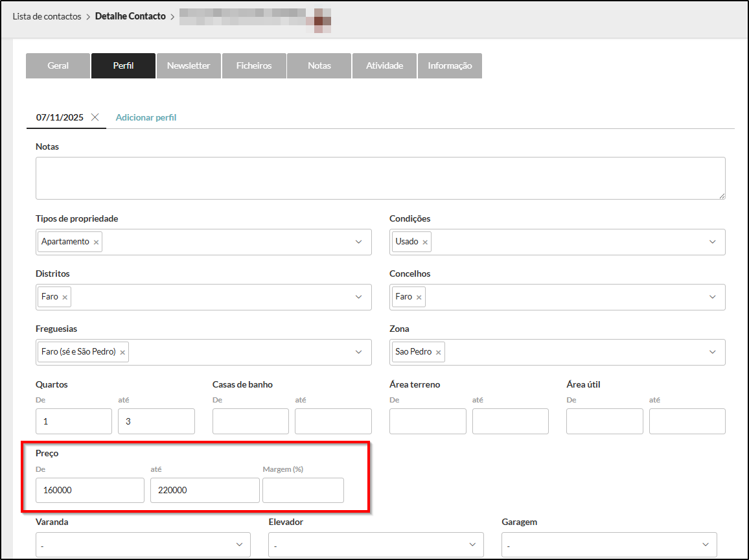
Task: Switch to the Geral tab
Action: pos(58,65)
